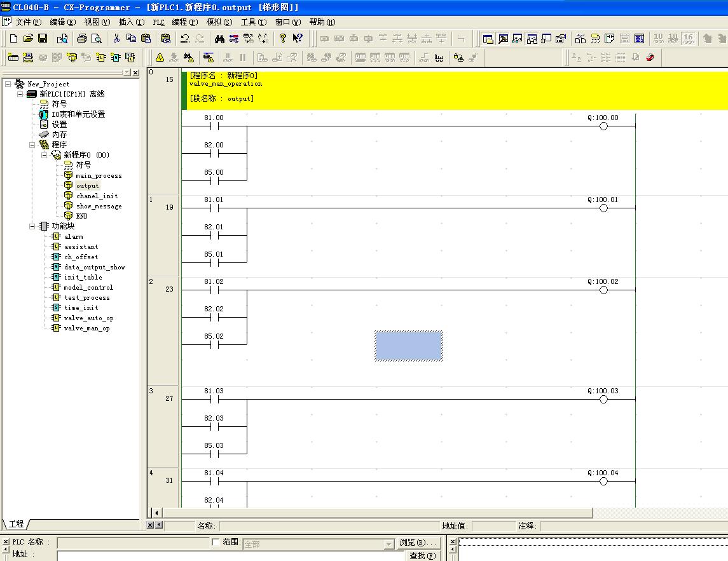
Task: Click the Print printer icon
Action: (x=81, y=39)
